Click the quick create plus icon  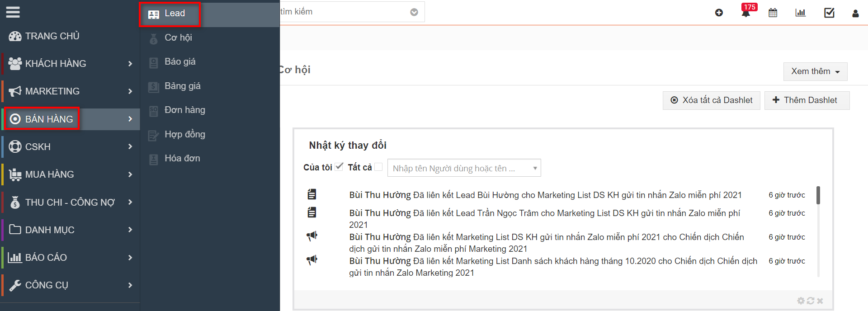click(x=719, y=13)
